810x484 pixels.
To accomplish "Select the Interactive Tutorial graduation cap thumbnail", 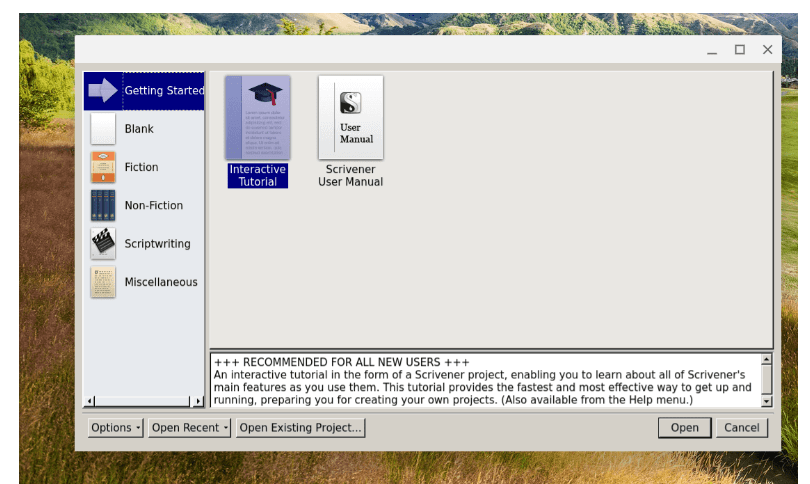I will pos(258,118).
